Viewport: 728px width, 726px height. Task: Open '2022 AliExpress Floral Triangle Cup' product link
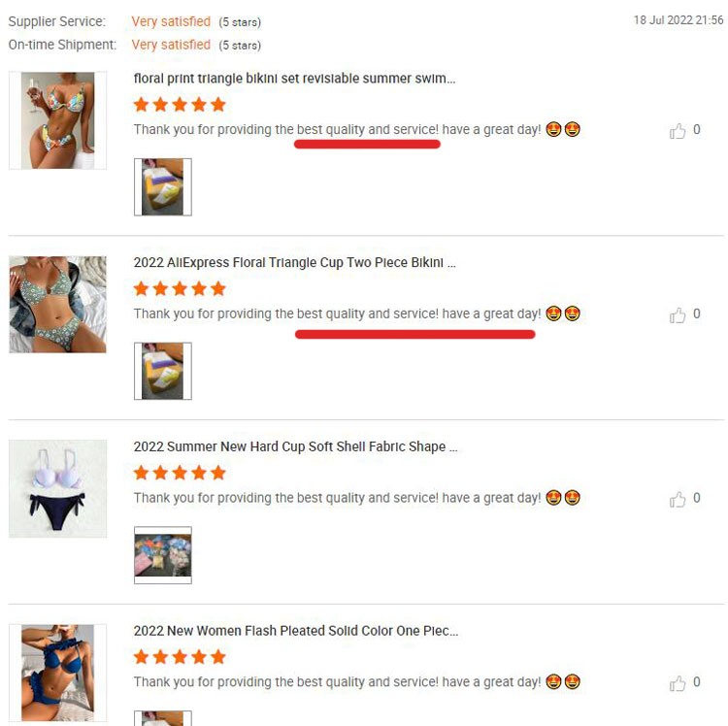(294, 263)
